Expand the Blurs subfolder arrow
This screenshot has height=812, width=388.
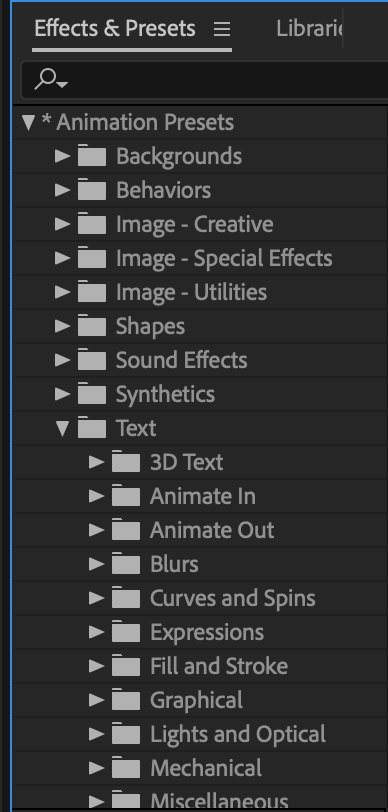(x=96, y=564)
